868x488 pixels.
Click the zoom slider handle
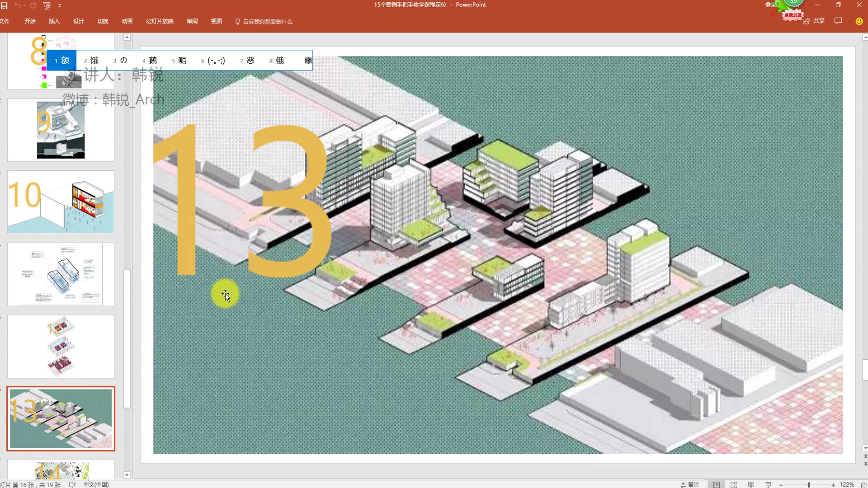(x=809, y=485)
